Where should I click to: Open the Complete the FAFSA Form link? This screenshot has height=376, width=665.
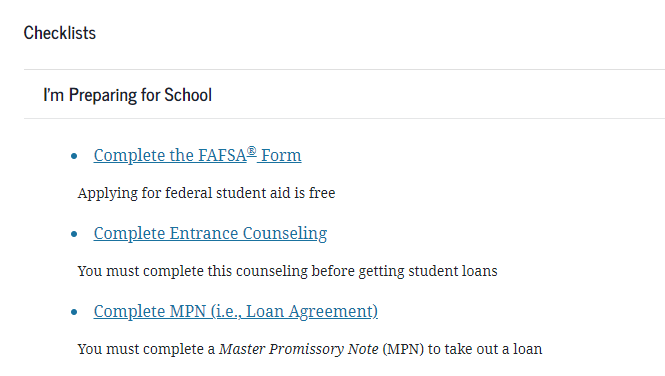point(197,155)
